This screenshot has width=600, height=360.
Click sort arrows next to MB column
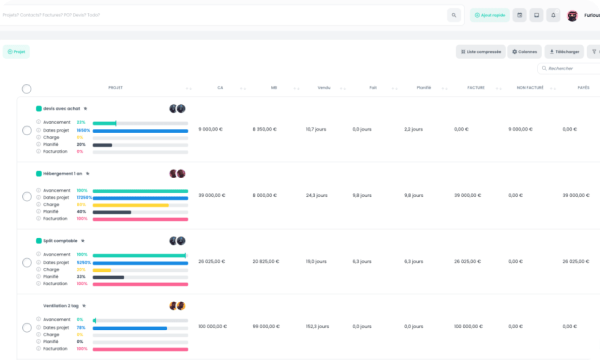pyautogui.click(x=297, y=88)
